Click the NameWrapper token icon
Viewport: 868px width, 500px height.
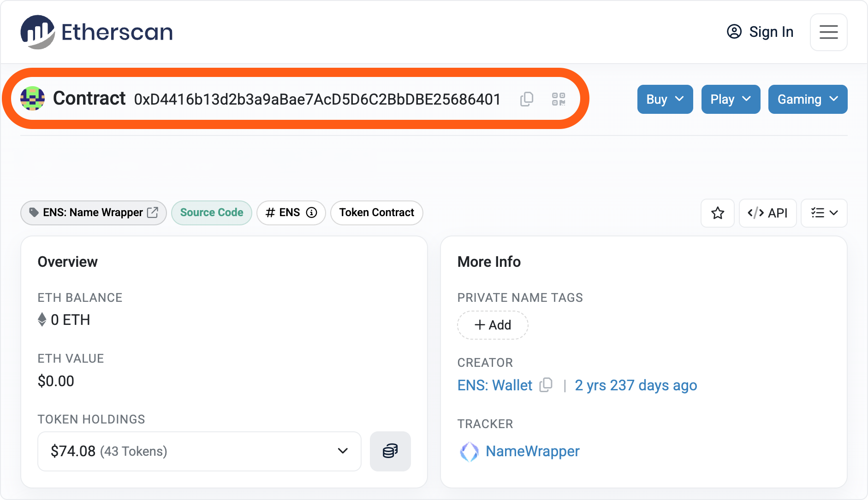click(x=469, y=452)
